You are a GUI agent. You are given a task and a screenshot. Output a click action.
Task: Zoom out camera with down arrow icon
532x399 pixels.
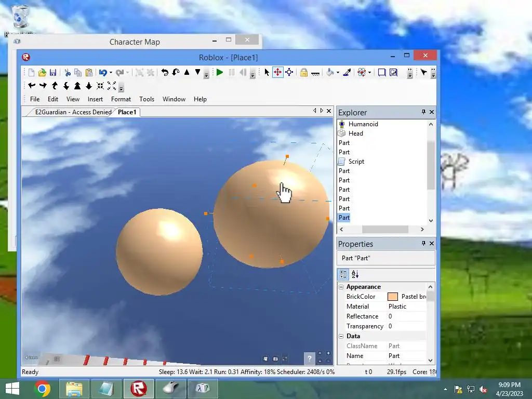tap(89, 86)
